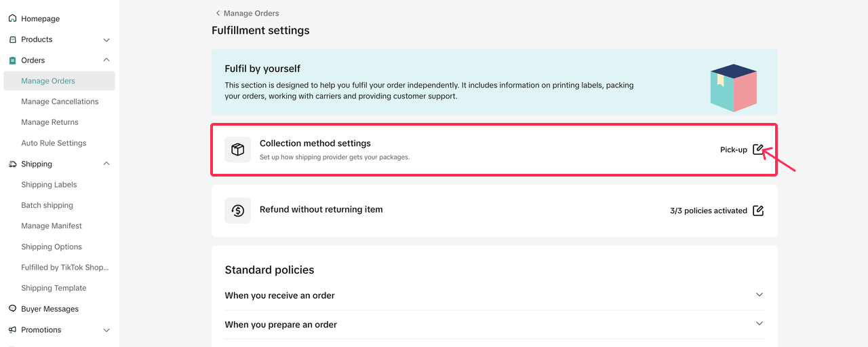The image size is (868, 347).
Task: Collapse the Orders section chevron
Action: [106, 60]
